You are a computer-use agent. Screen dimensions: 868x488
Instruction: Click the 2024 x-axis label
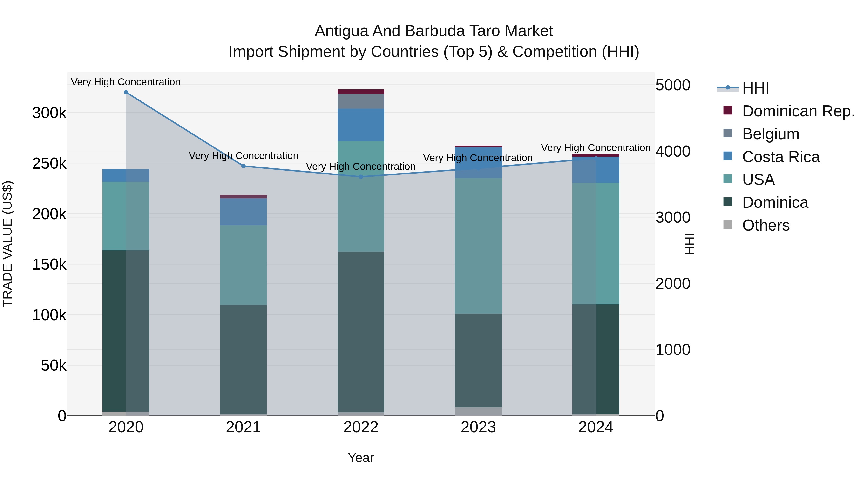pyautogui.click(x=596, y=427)
